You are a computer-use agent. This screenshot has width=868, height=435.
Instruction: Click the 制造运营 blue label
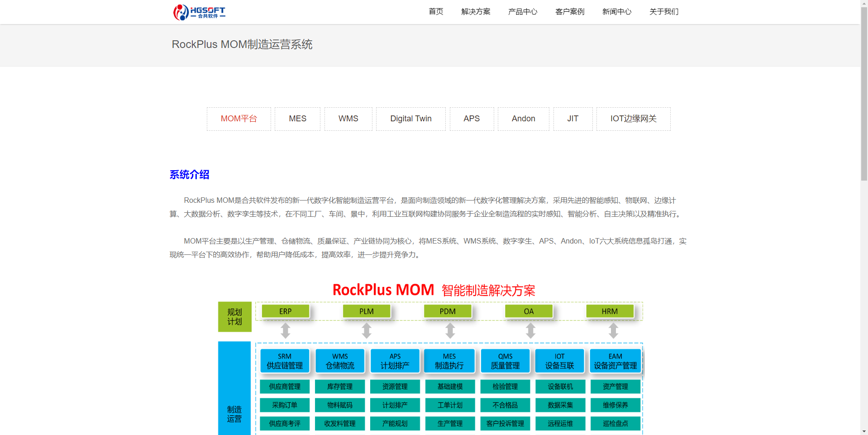pyautogui.click(x=234, y=388)
